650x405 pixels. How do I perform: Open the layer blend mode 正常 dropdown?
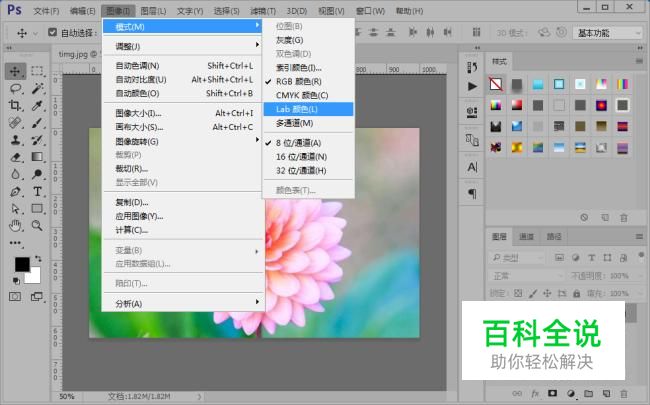[x=526, y=276]
